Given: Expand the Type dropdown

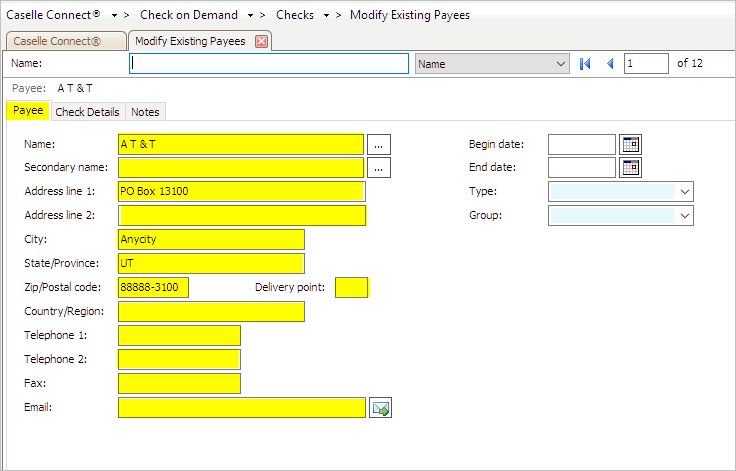Looking at the screenshot, I should (x=684, y=191).
